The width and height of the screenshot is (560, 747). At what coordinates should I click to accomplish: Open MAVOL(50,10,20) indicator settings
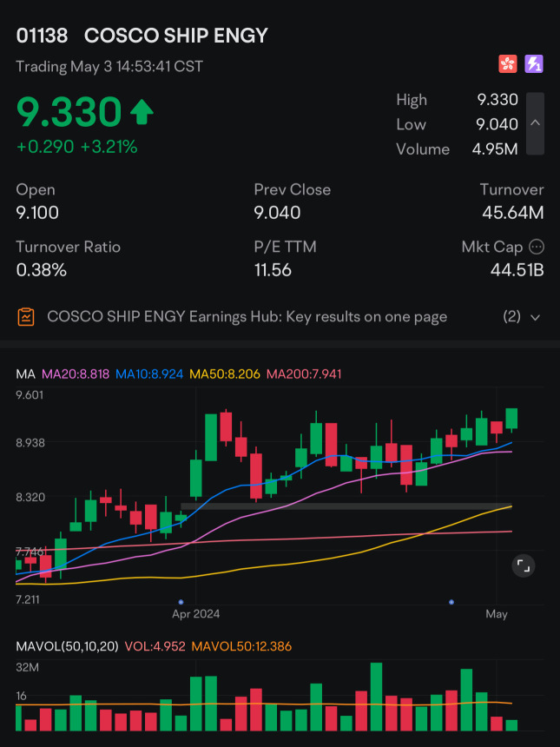(x=67, y=646)
